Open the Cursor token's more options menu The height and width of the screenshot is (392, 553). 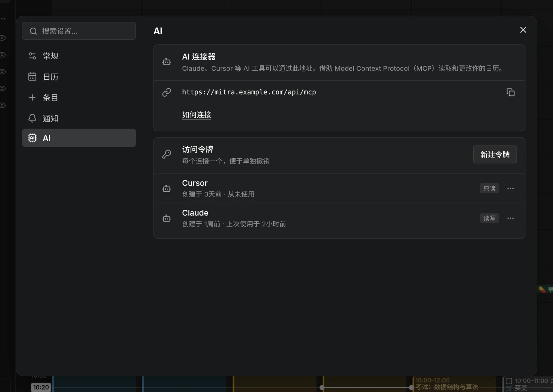(510, 188)
